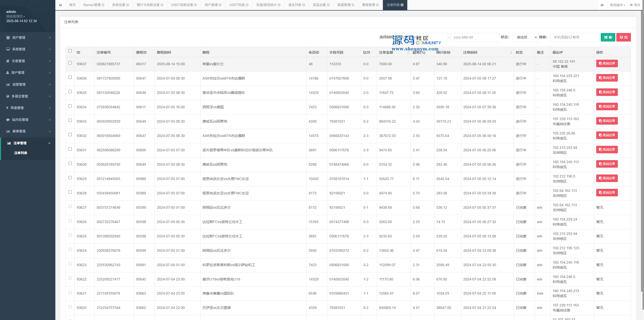This screenshot has width=644, height=320.
Task: Click 取消注单 for order 93636
Action: tap(607, 78)
